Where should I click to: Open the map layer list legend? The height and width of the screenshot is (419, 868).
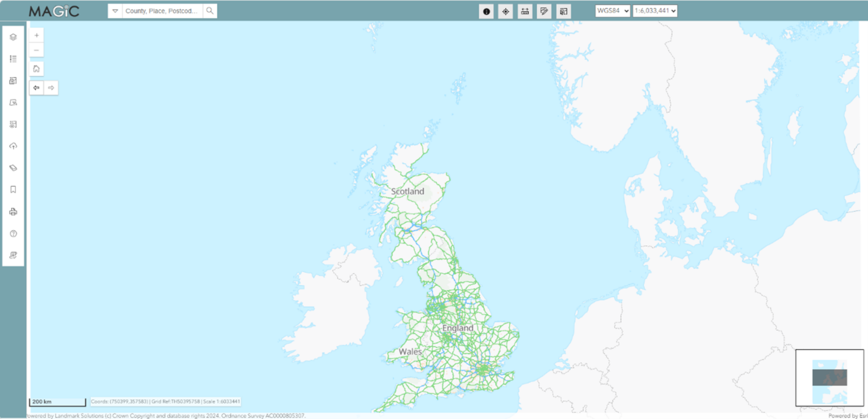coord(13,58)
